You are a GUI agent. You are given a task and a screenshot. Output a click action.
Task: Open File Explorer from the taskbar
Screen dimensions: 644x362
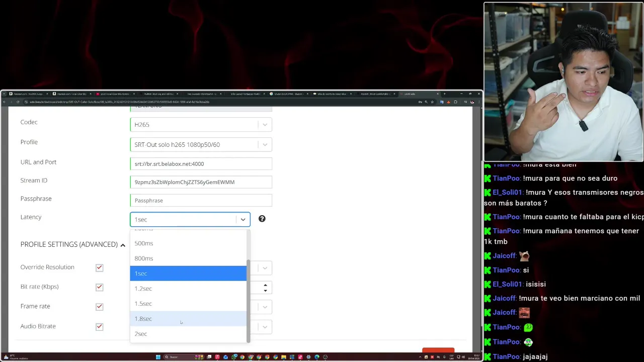[x=284, y=357]
